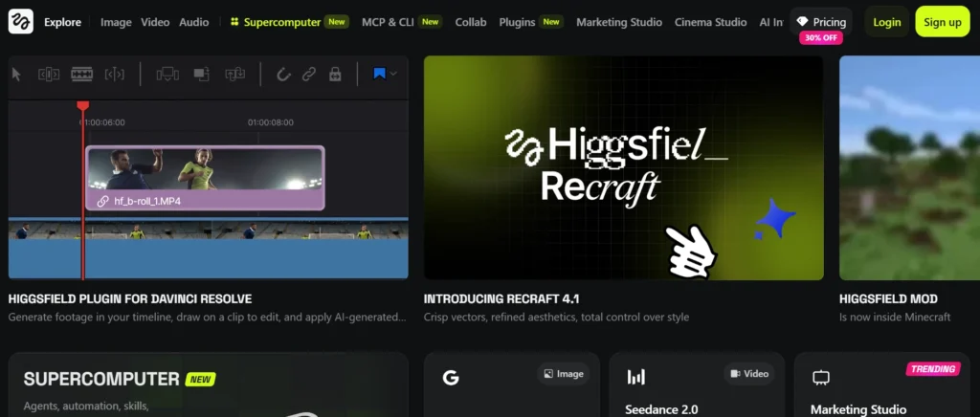Open the SUPERCOMPUTER card heading
980x417 pixels.
[x=101, y=379]
